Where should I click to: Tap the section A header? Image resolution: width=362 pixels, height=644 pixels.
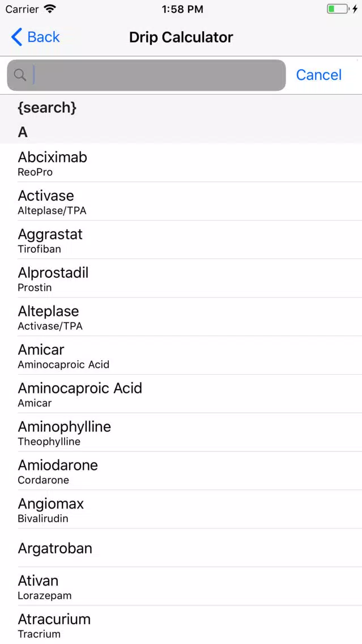click(181, 132)
